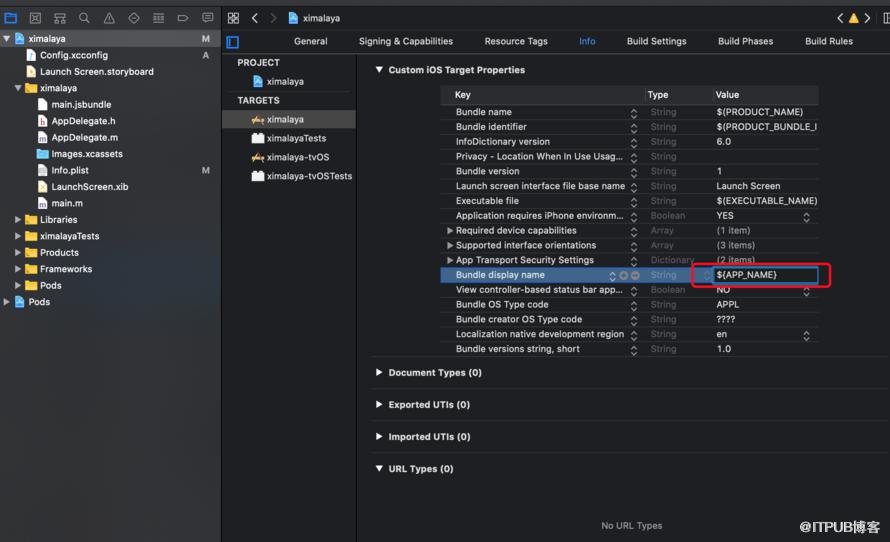Expand App Transport Security Settings row

450,261
